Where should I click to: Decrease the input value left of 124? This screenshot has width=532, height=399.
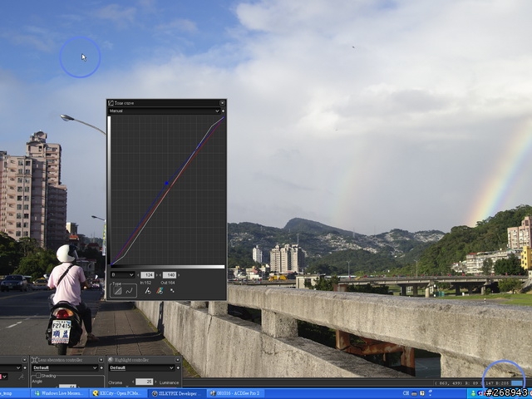[x=138, y=275]
